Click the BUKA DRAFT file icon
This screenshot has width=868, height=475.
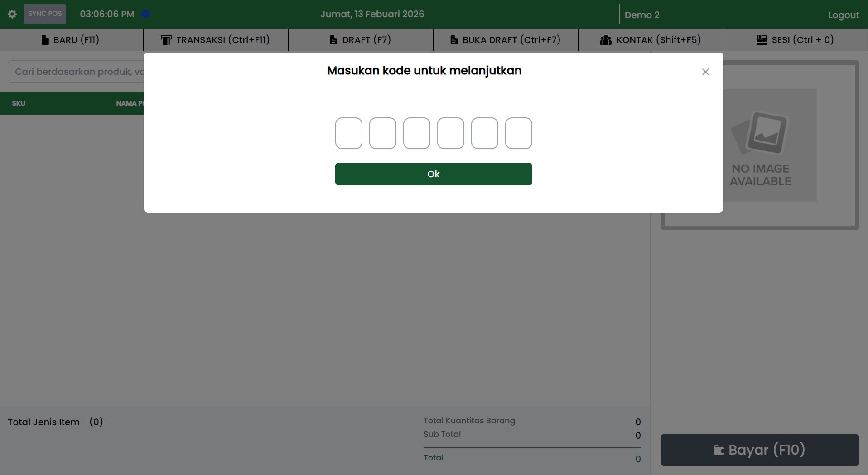[x=454, y=40]
